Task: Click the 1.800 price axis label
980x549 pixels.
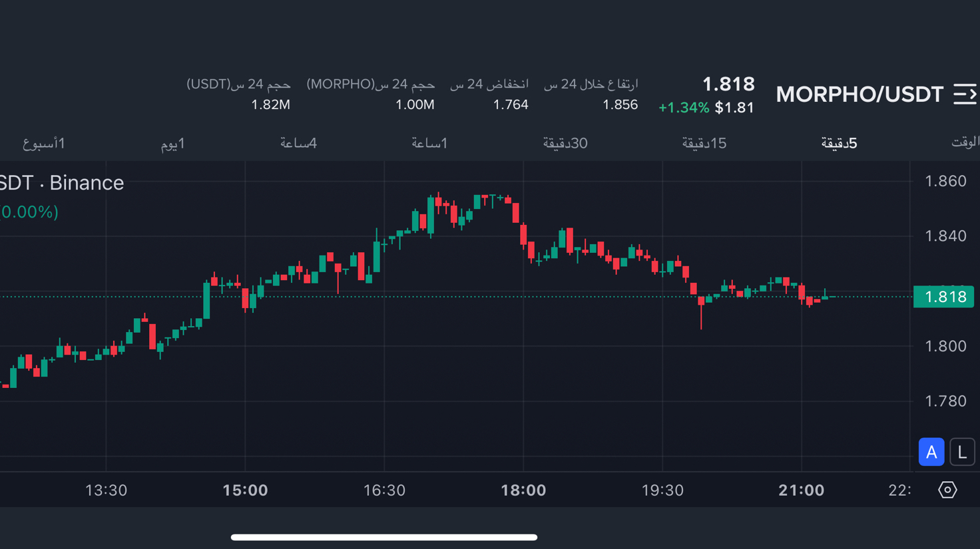Action: point(945,346)
